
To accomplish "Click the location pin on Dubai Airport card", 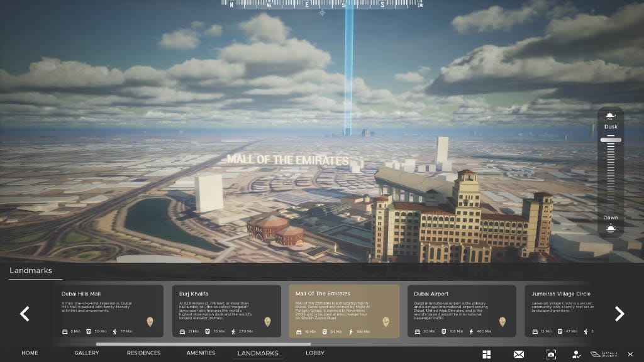I will click(502, 322).
